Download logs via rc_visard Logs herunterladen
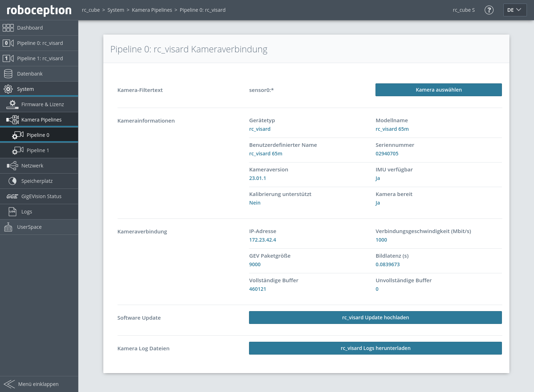 point(375,348)
